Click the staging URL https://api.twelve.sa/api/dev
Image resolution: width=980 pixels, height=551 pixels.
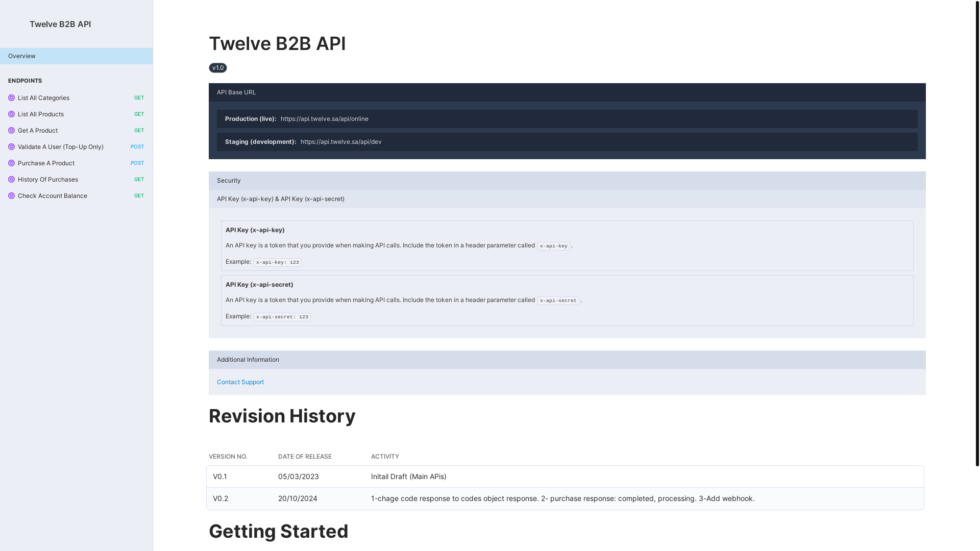[341, 142]
